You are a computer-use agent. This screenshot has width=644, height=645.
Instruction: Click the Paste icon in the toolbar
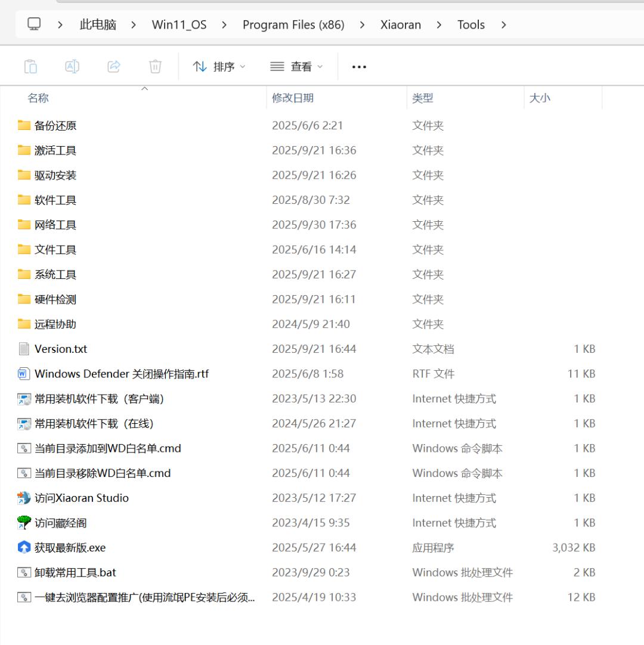(30, 66)
